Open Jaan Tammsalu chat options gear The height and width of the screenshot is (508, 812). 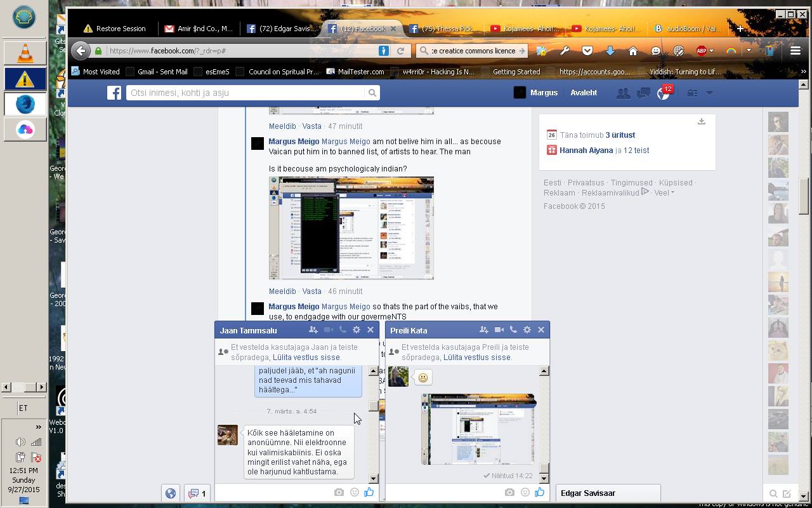[357, 330]
